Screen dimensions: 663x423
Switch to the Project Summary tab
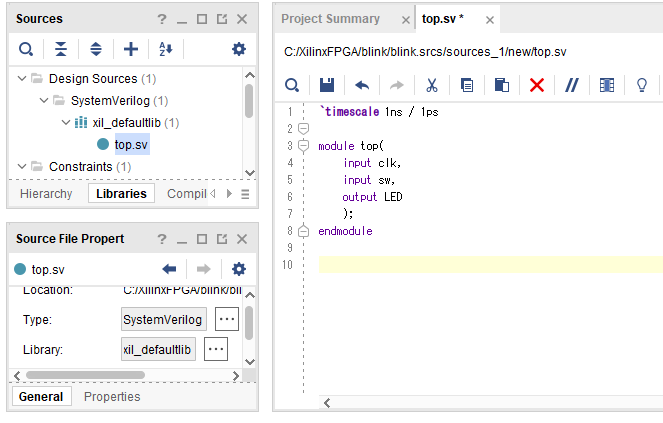(330, 19)
